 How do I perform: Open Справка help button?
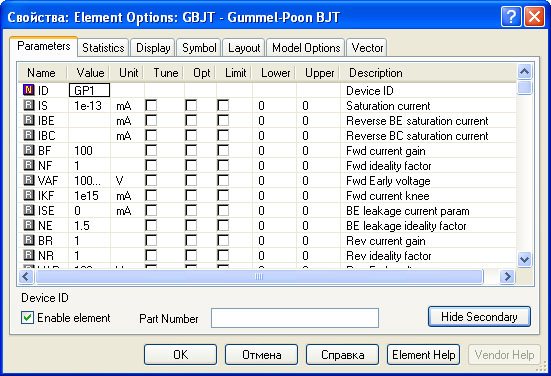point(343,355)
